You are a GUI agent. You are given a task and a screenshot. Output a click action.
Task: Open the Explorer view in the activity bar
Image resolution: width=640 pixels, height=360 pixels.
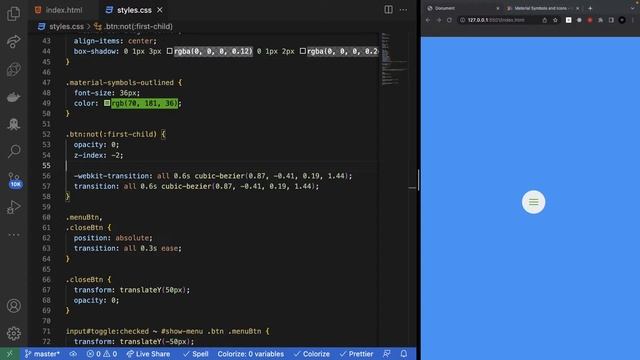pos(13,14)
